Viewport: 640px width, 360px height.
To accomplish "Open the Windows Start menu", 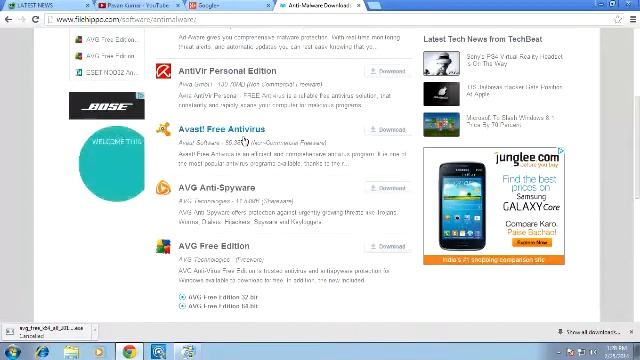I will (x=13, y=351).
